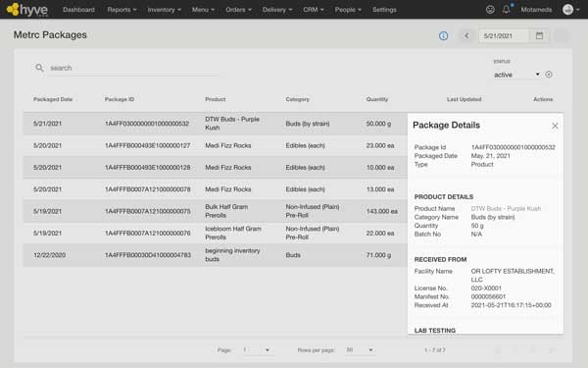Select package ID 1A4FFFB00030D41000004783
588x368 pixels.
point(148,255)
